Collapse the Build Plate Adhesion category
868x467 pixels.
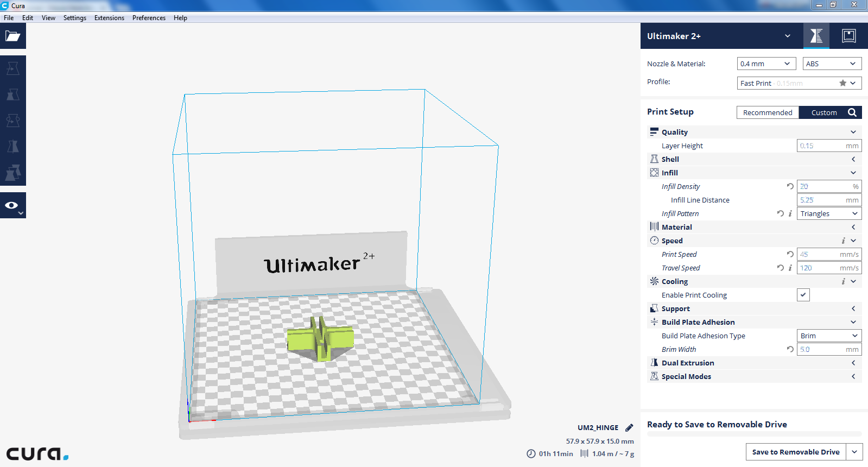[x=755, y=322]
